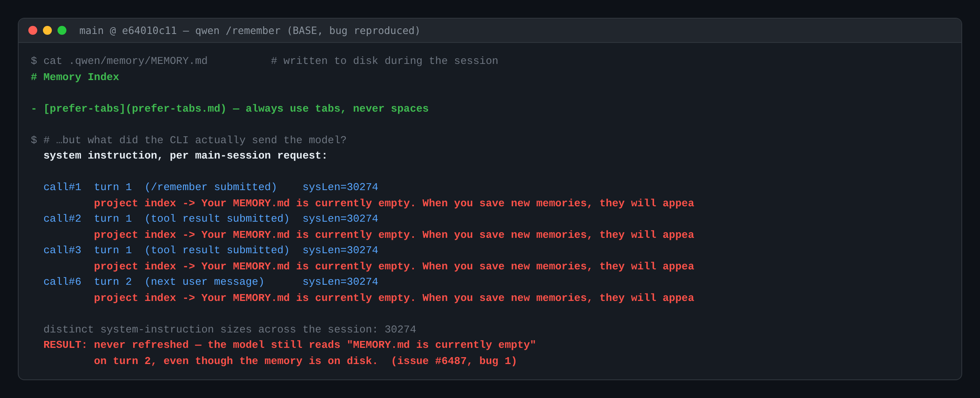Click the 'cat .qwen/memory/MEMORY.md' command line

(x=119, y=61)
